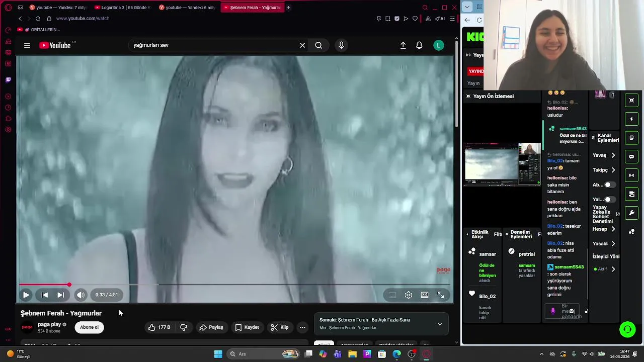Click the chat emoji icon in message box
Image resolution: width=644 pixels, height=362 pixels.
pyautogui.click(x=572, y=311)
